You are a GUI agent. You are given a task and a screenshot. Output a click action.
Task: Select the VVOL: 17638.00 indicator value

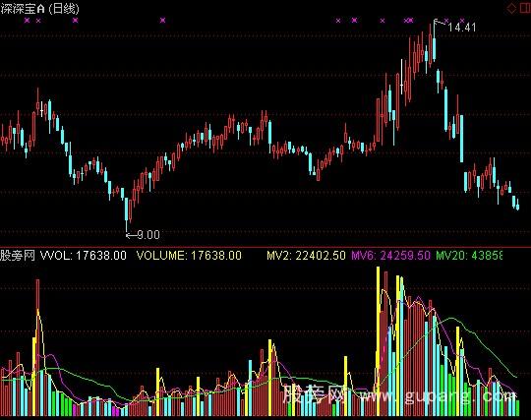(x=84, y=255)
